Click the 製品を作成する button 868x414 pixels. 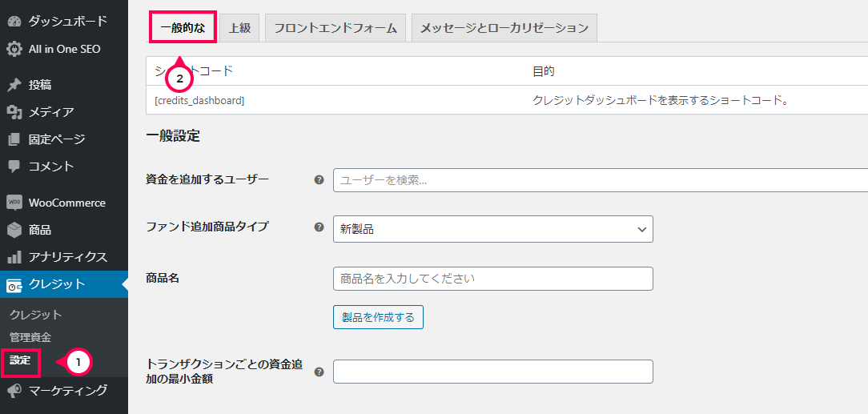[x=378, y=317]
